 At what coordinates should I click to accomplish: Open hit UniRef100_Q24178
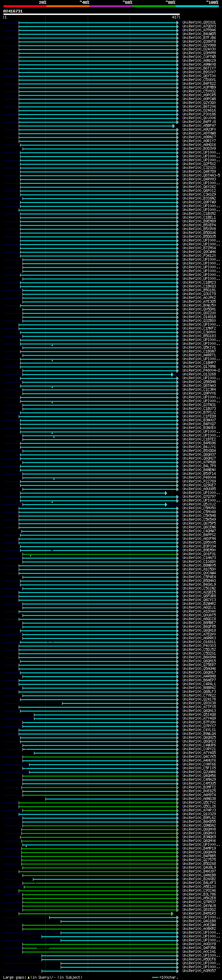coord(199,699)
